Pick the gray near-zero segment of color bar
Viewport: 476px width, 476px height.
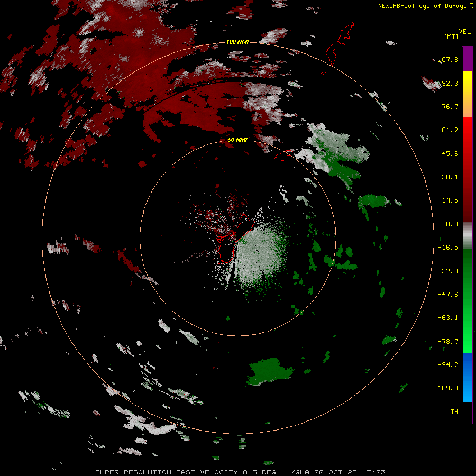tap(467, 235)
